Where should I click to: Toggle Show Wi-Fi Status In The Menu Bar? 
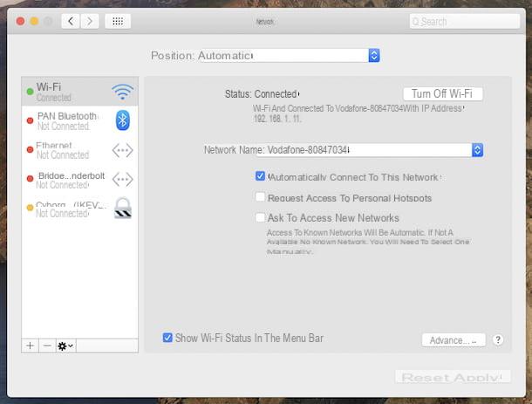coord(167,338)
